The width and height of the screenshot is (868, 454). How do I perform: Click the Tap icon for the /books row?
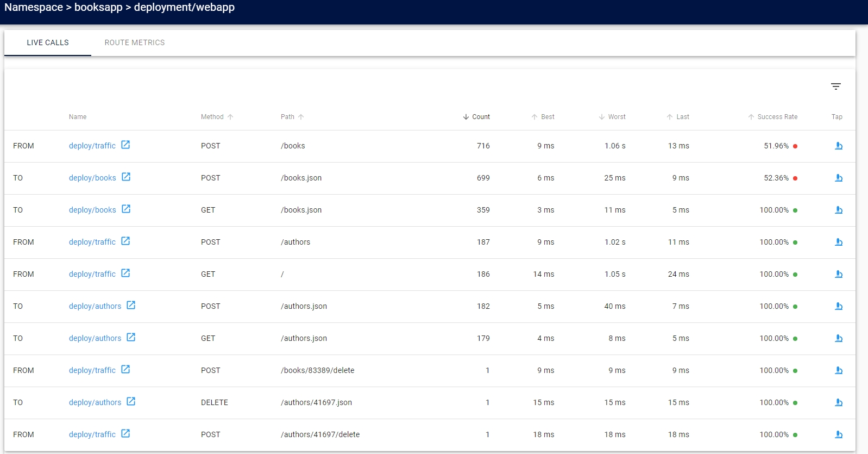coord(838,146)
